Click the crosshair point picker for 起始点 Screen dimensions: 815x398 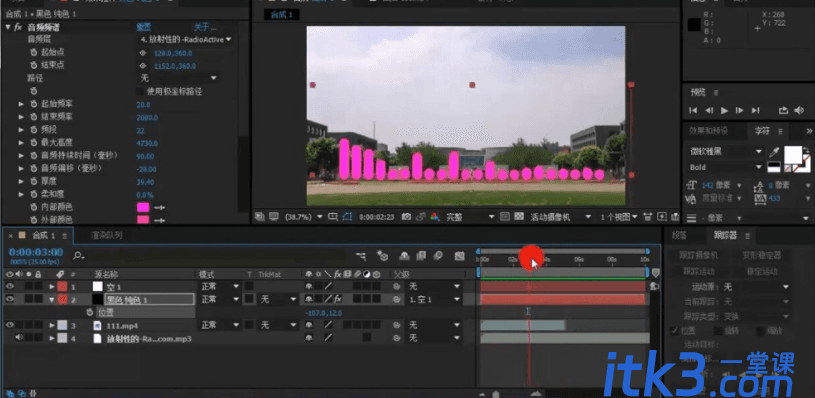pos(143,53)
